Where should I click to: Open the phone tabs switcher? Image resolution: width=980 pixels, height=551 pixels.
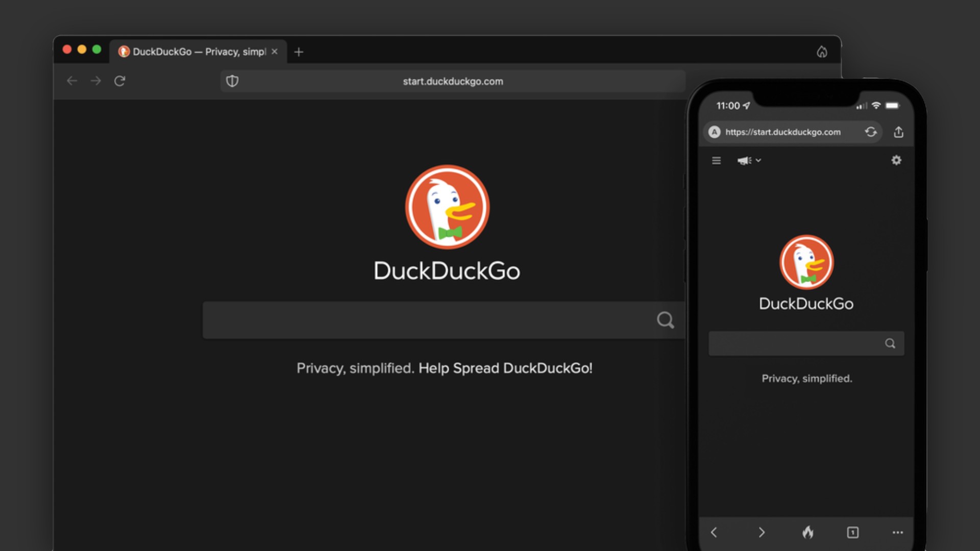(852, 533)
